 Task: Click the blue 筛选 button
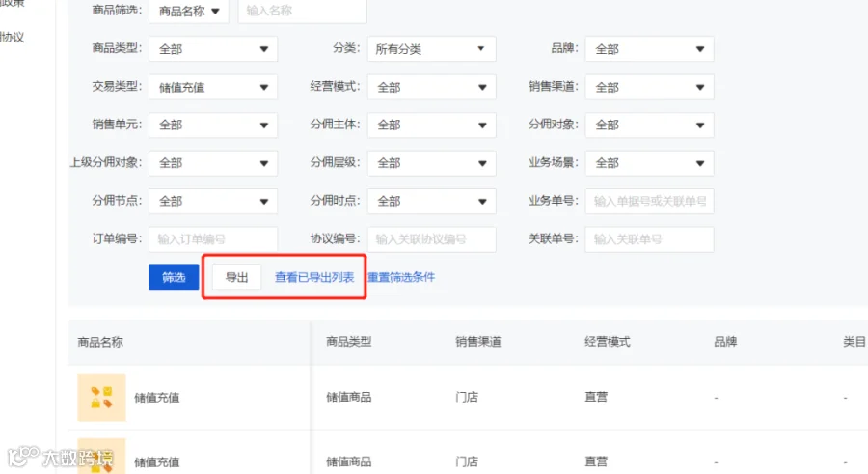tap(174, 277)
